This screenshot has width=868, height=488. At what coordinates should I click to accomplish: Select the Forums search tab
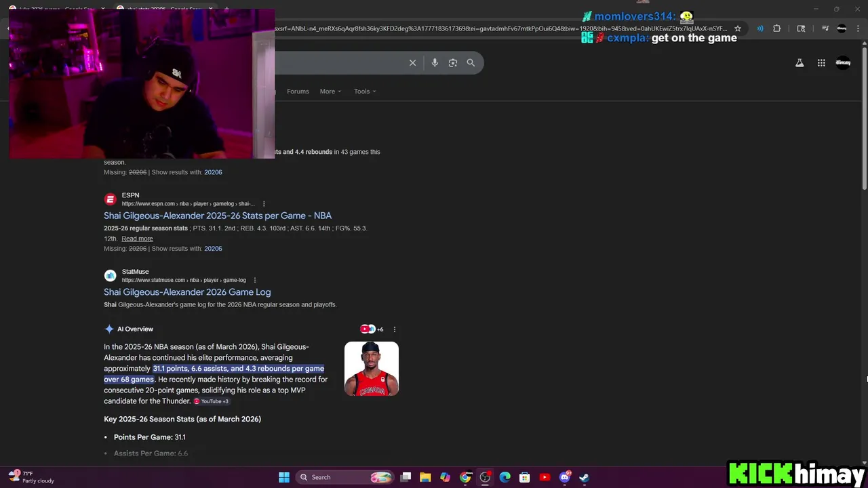pos(298,91)
